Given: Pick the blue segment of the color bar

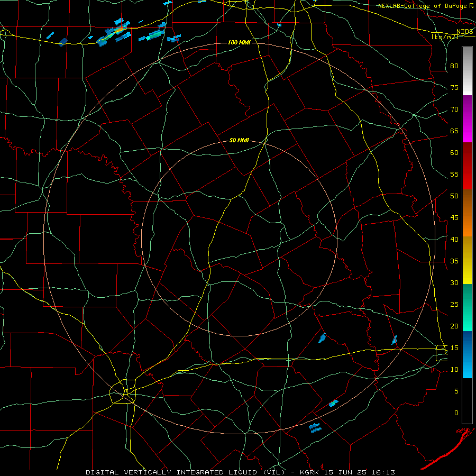Looking at the screenshot, I should (x=467, y=354).
